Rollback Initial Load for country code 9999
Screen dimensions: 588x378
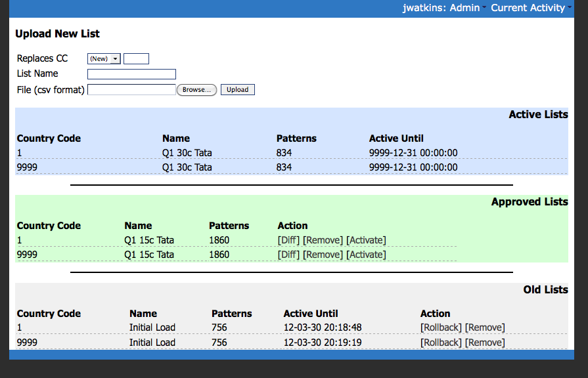click(x=441, y=343)
